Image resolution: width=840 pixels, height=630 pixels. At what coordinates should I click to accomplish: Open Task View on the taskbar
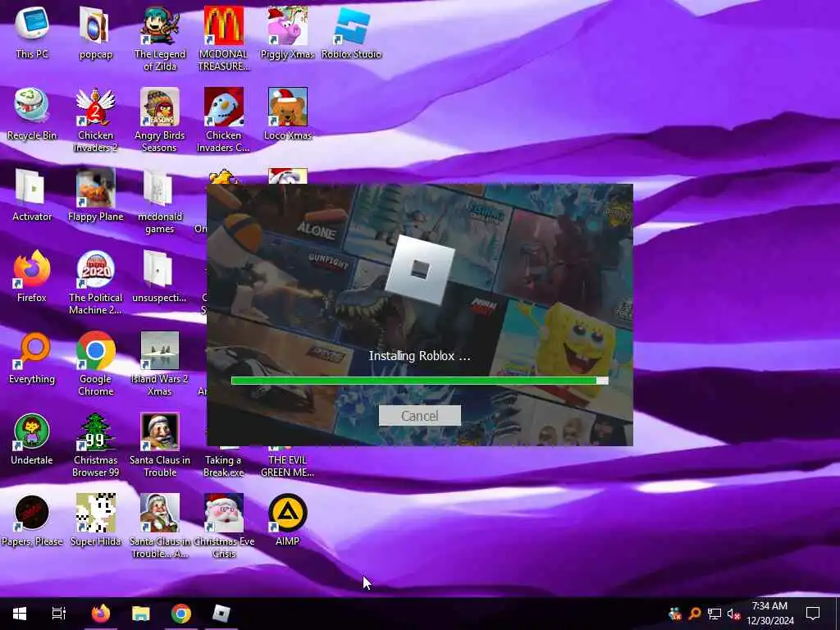(59, 614)
